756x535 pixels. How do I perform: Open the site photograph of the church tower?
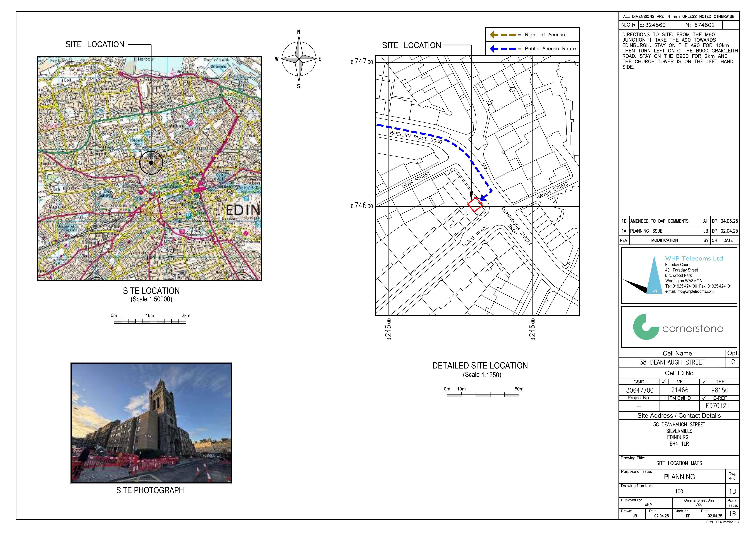[x=151, y=423]
